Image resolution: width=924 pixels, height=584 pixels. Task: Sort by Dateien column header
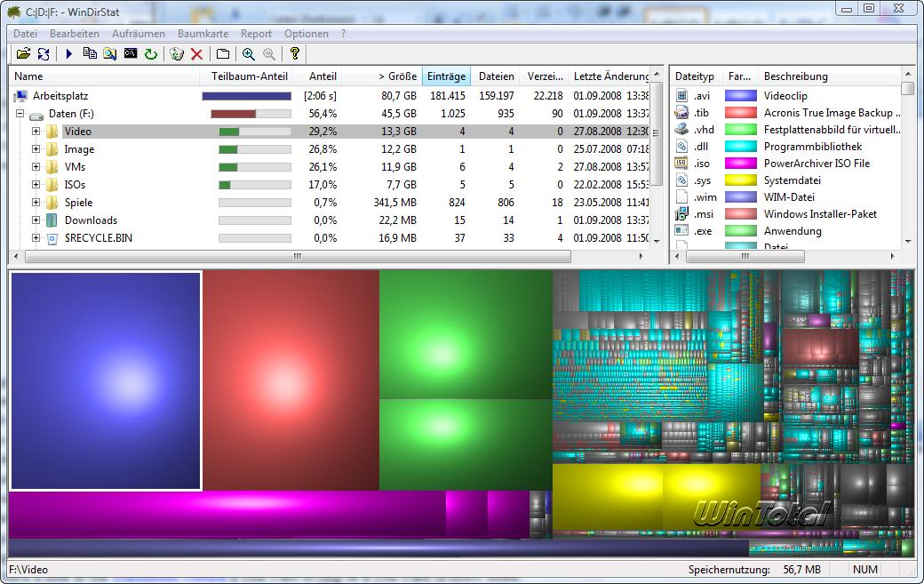[x=496, y=76]
